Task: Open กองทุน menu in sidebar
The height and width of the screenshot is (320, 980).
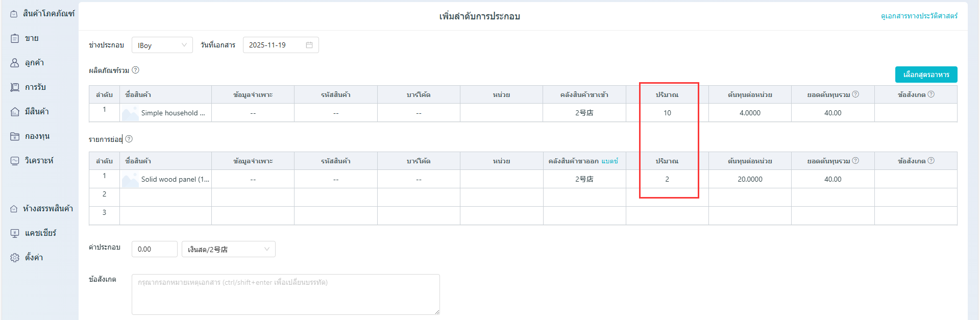Action: pyautogui.click(x=37, y=136)
